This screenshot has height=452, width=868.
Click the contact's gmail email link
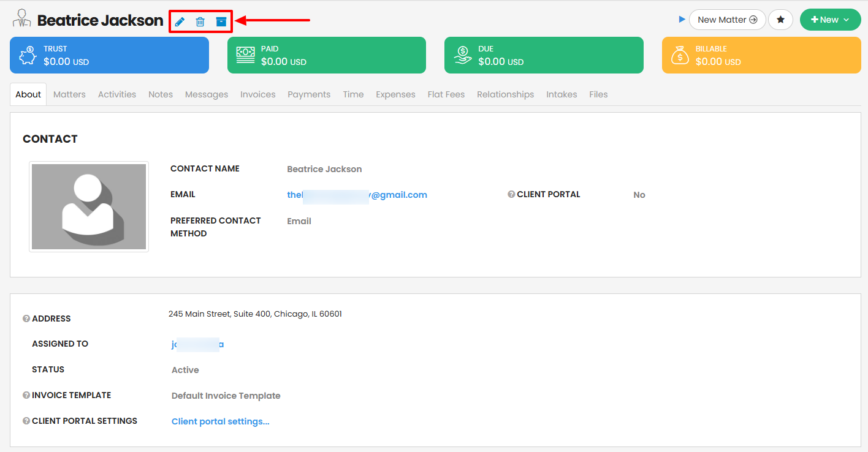tap(357, 195)
